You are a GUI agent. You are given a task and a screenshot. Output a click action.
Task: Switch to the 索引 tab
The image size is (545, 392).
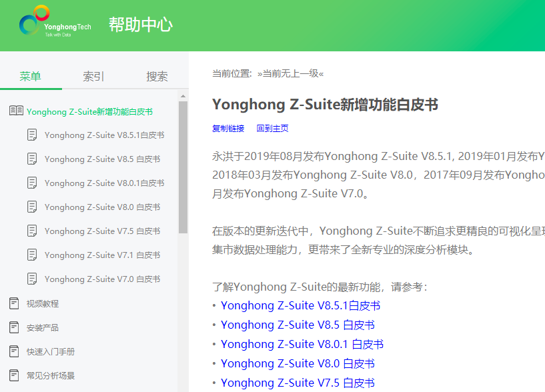(93, 76)
